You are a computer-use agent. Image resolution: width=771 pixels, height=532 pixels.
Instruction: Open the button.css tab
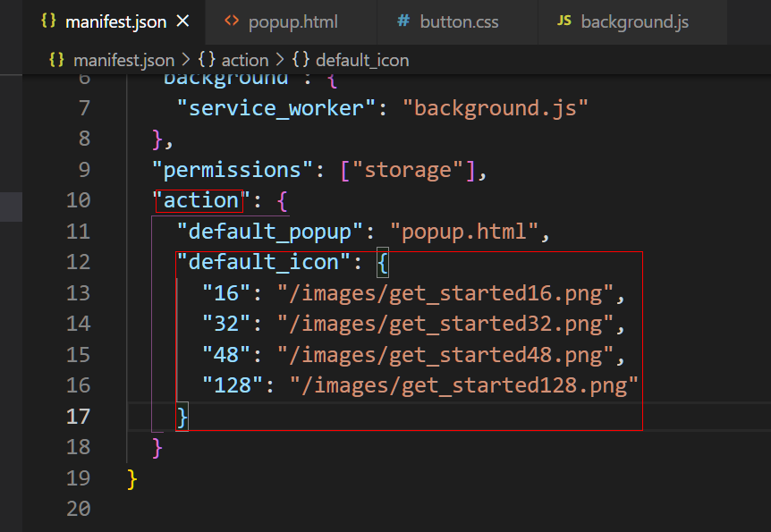[459, 21]
